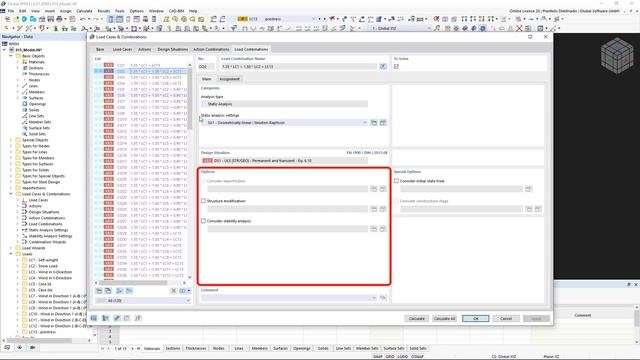The height and width of the screenshot is (360, 640).
Task: Click edit icon in Structure modification row
Action: click(x=383, y=209)
